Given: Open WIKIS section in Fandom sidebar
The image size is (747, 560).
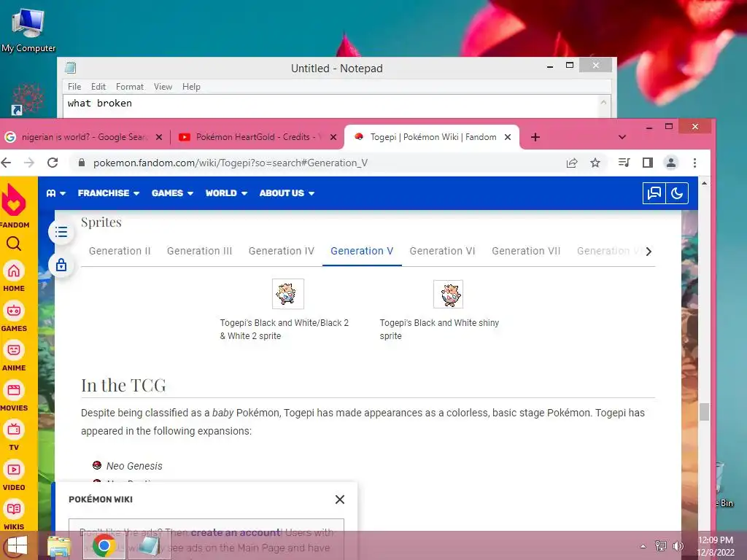Looking at the screenshot, I should pos(14,516).
